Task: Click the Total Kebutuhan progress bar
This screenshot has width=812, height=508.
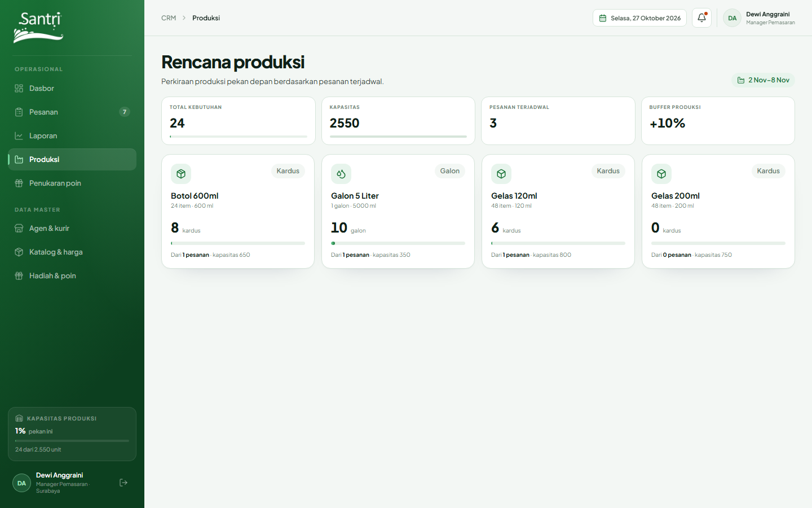Action: pyautogui.click(x=239, y=137)
